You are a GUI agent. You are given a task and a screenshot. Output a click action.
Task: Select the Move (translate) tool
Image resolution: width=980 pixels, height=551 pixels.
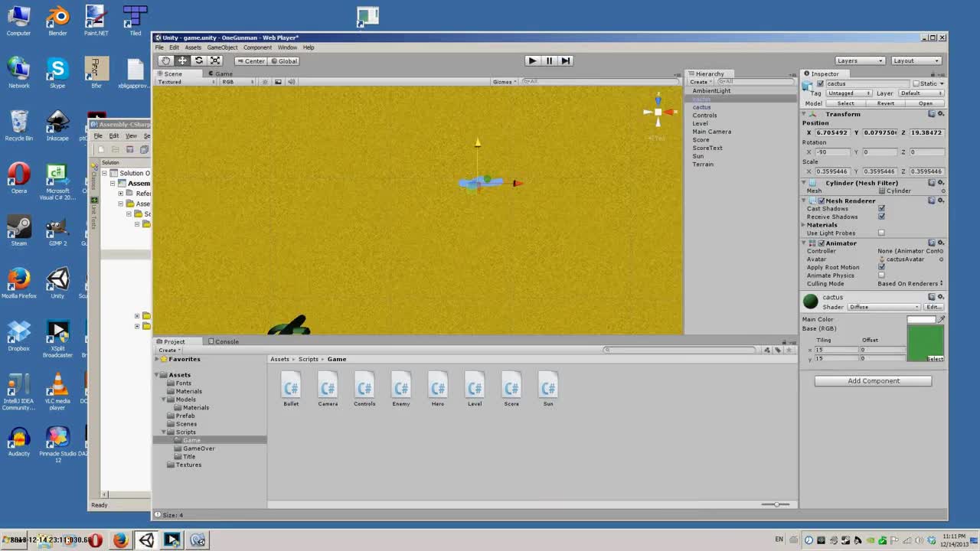(182, 60)
